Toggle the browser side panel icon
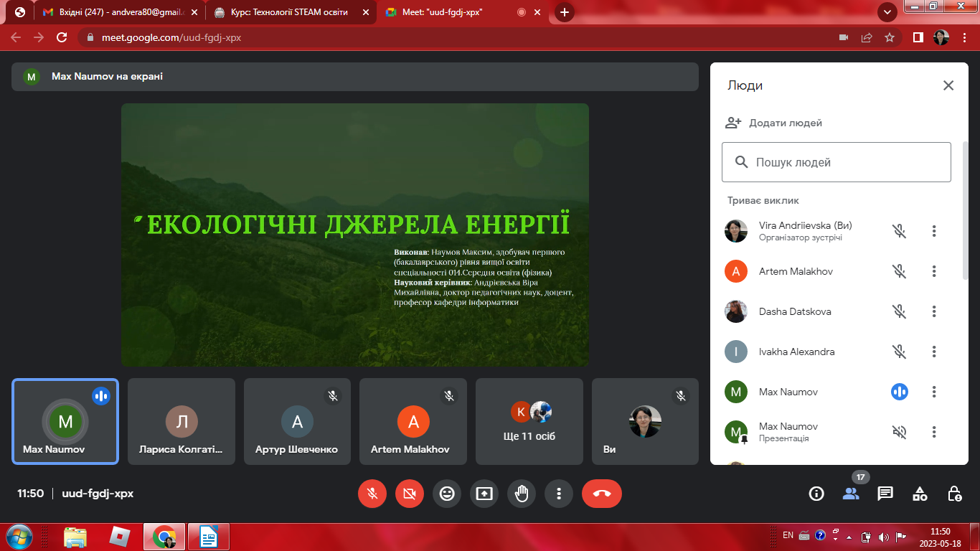This screenshot has width=980, height=551. coord(918,37)
